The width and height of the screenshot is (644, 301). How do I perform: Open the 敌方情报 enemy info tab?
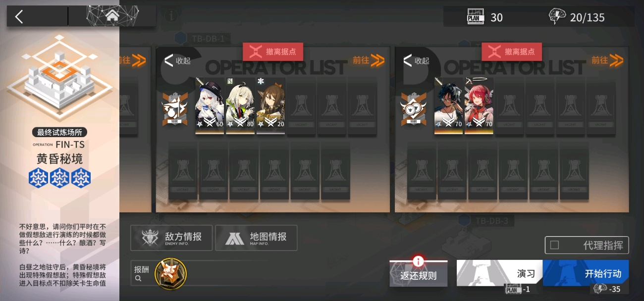(171, 238)
